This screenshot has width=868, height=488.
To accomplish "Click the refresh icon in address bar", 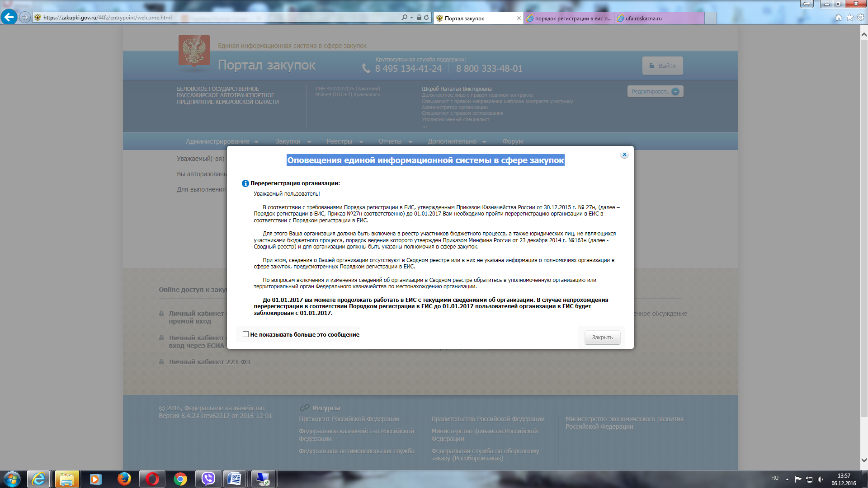I will [x=426, y=18].
